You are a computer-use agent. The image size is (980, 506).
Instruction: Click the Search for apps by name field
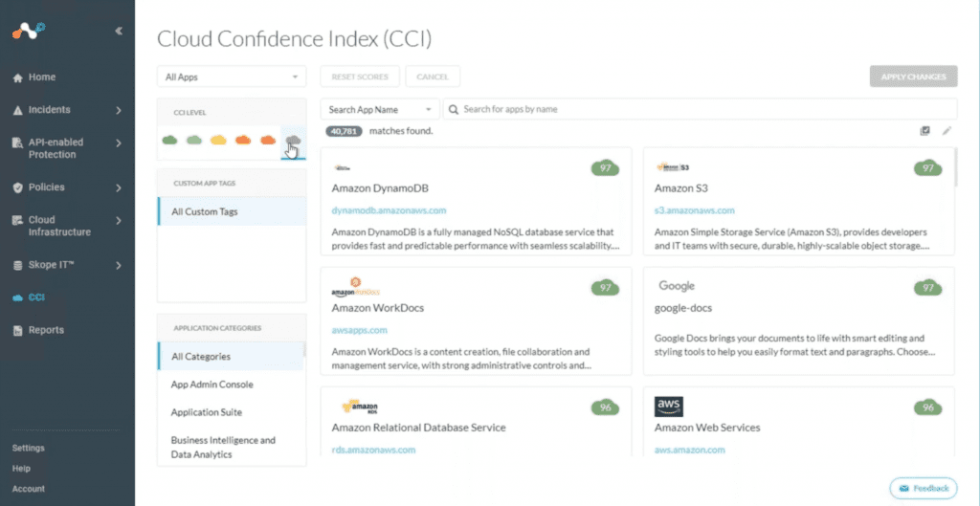[700, 109]
